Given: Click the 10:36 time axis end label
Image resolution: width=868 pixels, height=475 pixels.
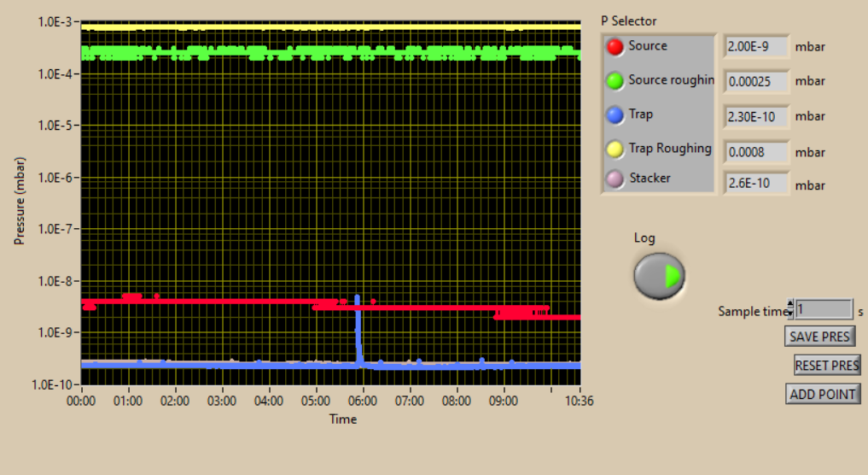Looking at the screenshot, I should click(579, 401).
